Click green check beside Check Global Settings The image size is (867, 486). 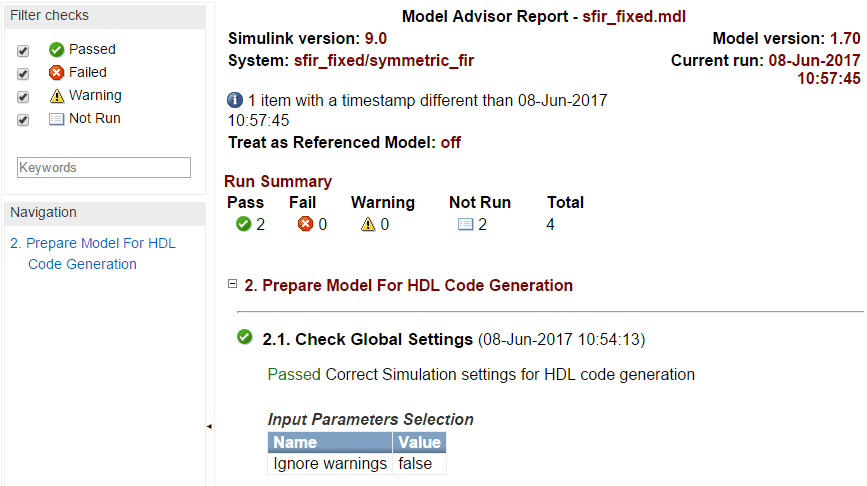pyautogui.click(x=244, y=338)
